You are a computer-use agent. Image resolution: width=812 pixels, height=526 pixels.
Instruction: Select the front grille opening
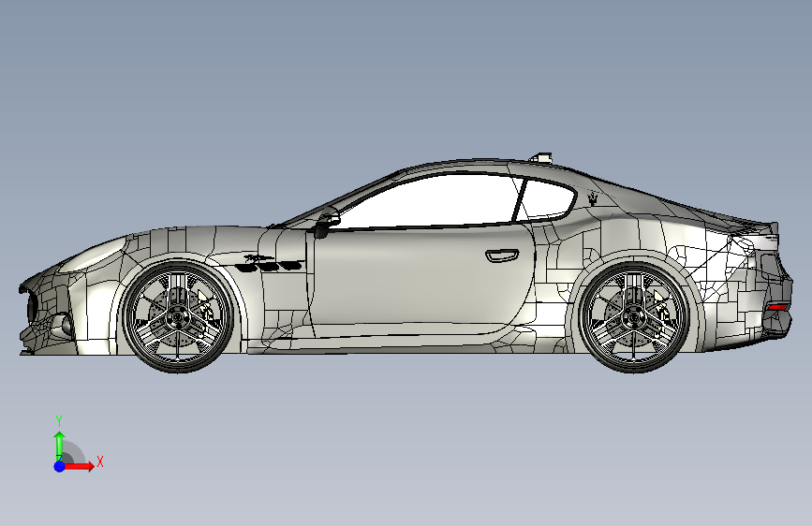point(32,309)
